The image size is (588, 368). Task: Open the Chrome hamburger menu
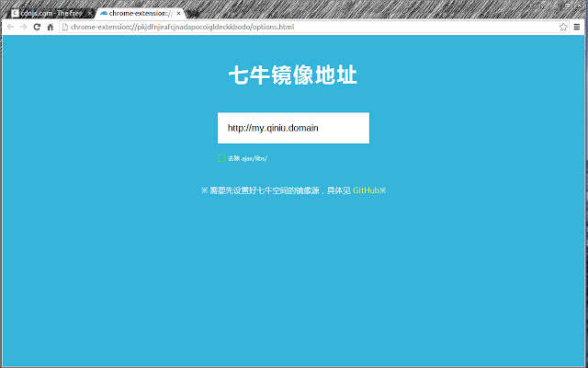click(x=577, y=27)
